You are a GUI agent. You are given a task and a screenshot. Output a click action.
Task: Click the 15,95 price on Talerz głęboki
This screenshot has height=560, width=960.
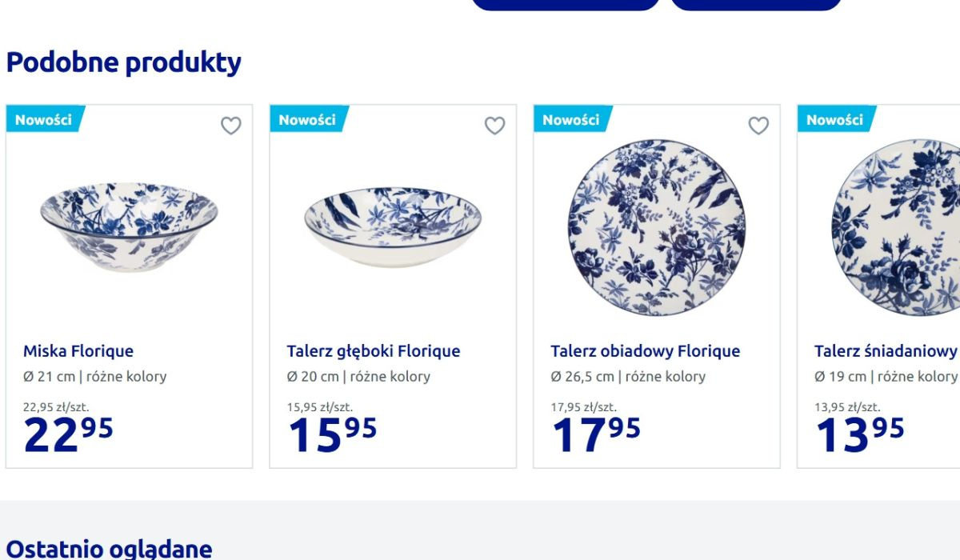coord(332,434)
